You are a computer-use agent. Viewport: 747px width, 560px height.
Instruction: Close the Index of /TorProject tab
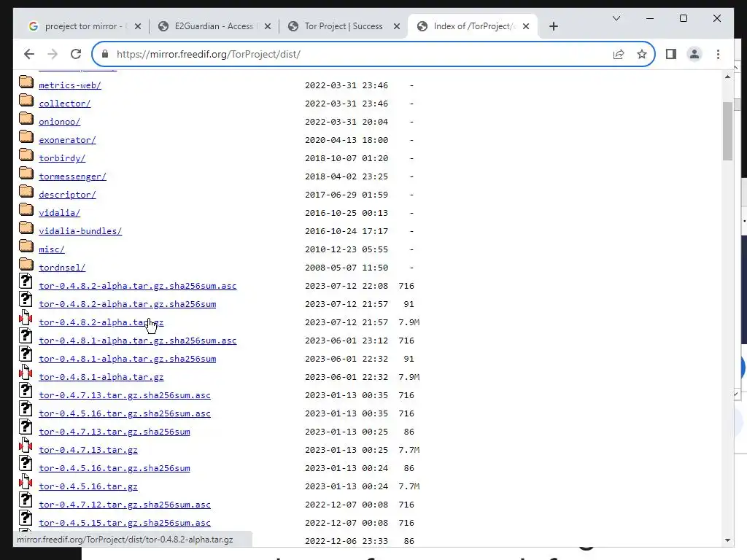click(526, 27)
